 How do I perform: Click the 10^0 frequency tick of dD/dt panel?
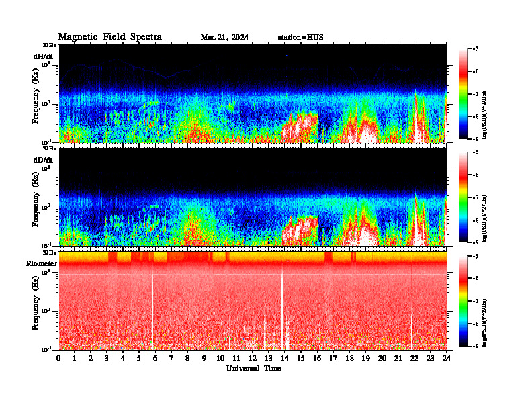[45, 208]
